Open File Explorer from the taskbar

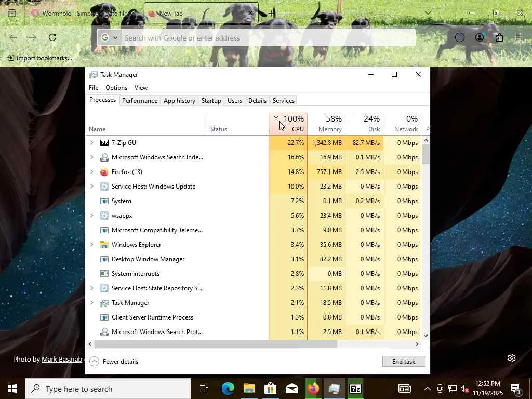tap(249, 389)
